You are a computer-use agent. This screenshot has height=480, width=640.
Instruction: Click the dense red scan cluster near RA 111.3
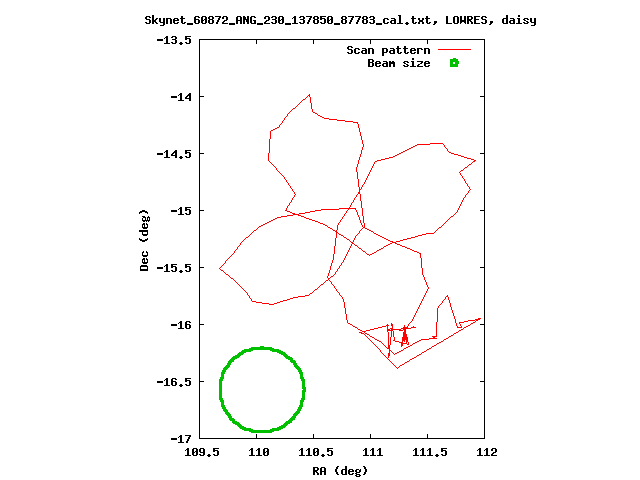[x=404, y=336]
